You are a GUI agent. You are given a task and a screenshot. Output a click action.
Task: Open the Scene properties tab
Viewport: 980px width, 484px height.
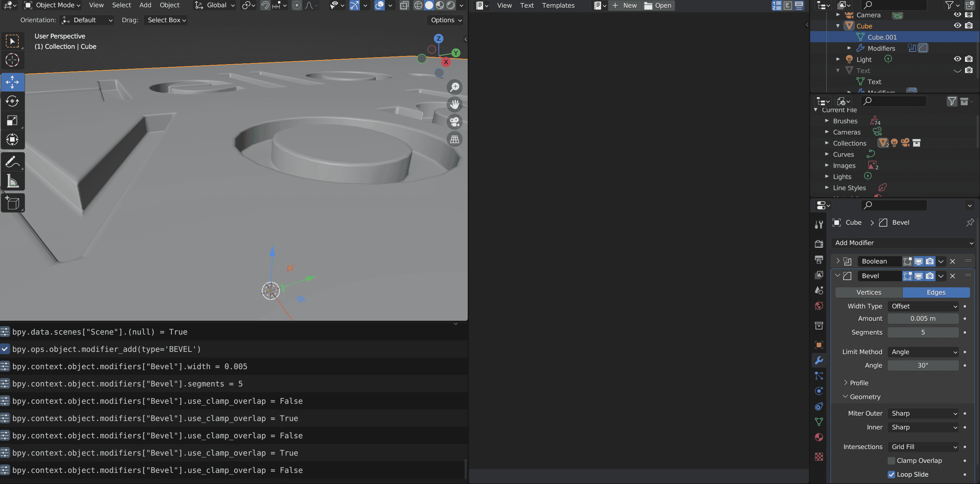tap(819, 290)
